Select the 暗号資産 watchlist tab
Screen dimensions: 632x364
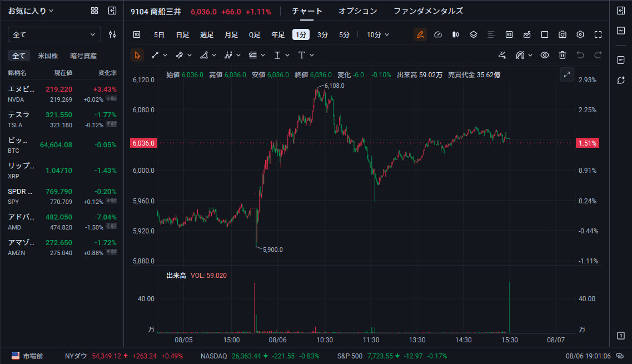point(83,56)
